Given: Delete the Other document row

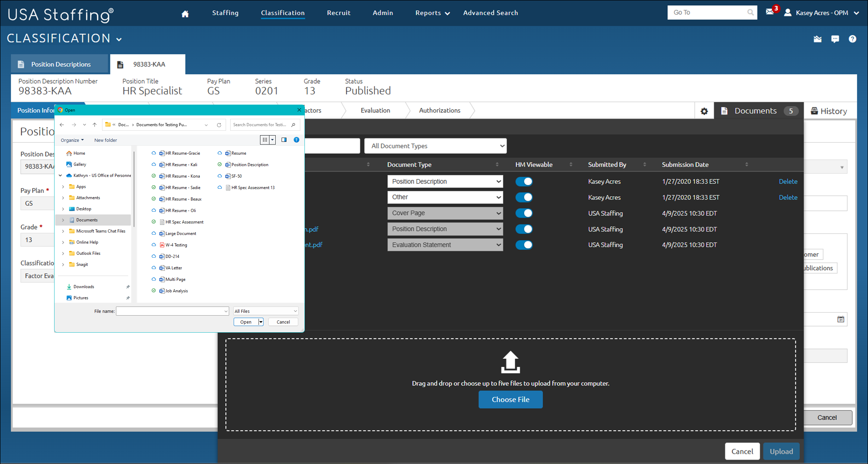Looking at the screenshot, I should pyautogui.click(x=788, y=197).
